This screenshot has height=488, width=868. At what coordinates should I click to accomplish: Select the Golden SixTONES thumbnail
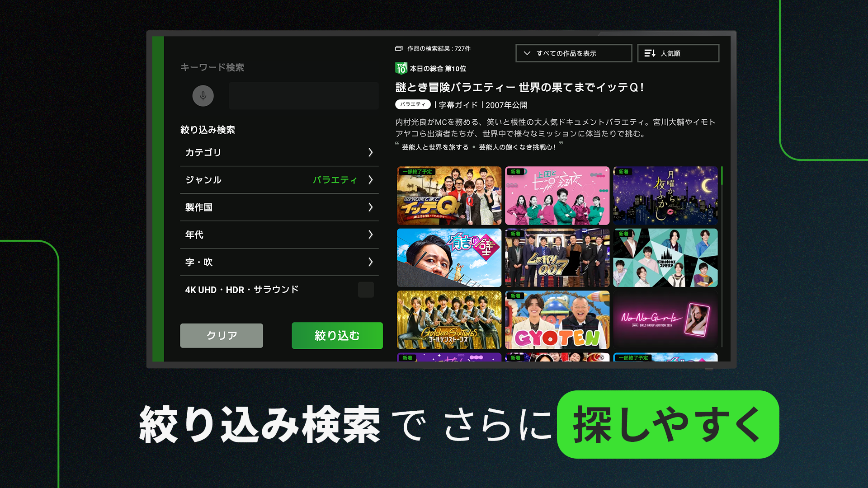point(449,319)
